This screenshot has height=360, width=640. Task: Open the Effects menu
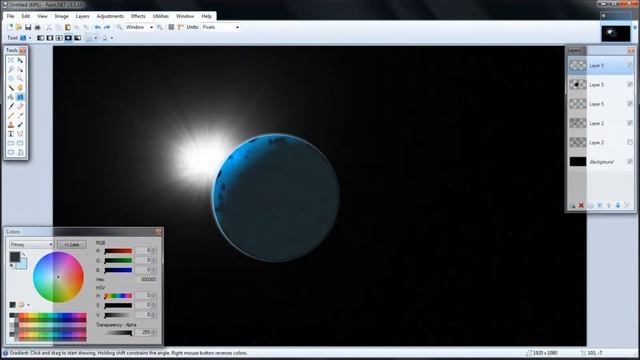point(138,16)
